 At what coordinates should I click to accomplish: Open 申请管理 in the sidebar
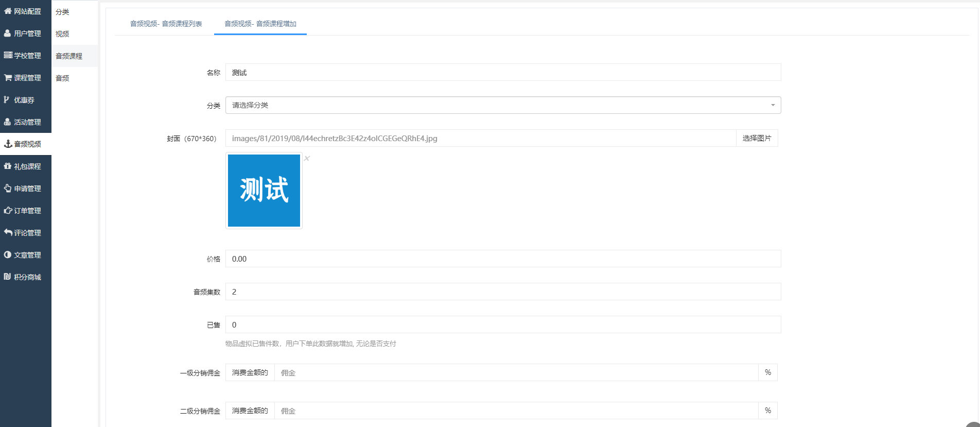[x=26, y=189]
